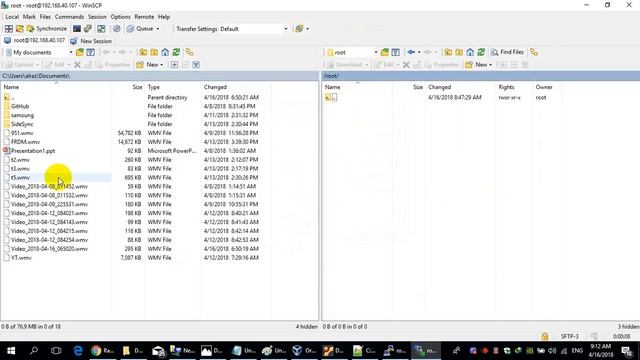The width and height of the screenshot is (640, 360).
Task: Click the local path C:\Users\...\Documents\ bar
Action: tap(159, 76)
